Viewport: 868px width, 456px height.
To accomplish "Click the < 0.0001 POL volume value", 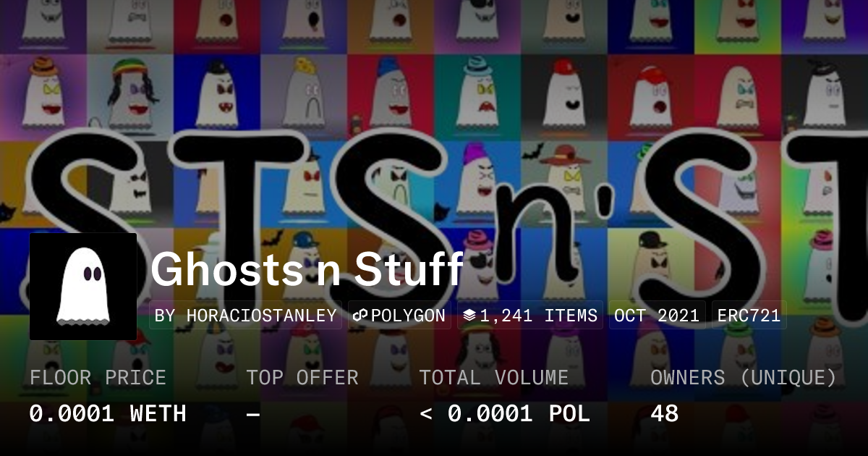I will [x=505, y=414].
